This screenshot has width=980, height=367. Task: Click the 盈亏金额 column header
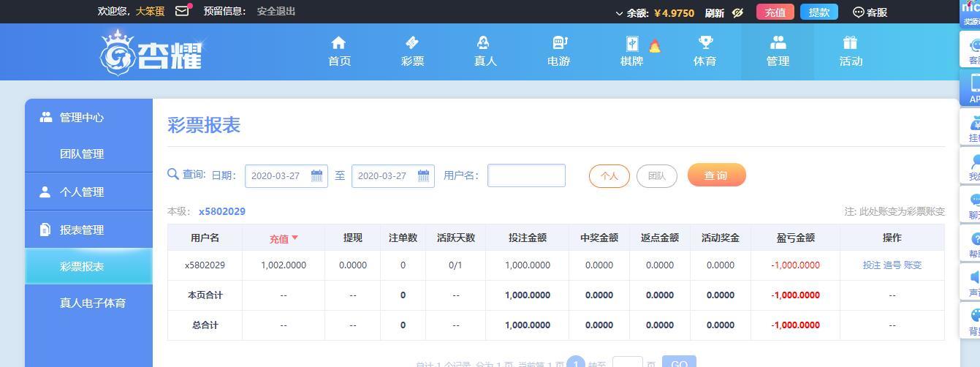795,238
